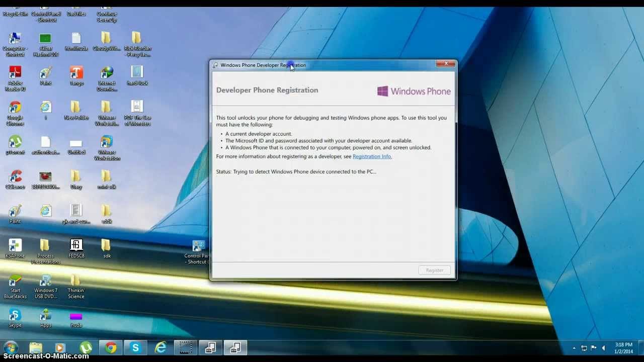Select the mini-sdk folder
The image size is (644, 362).
107,180
